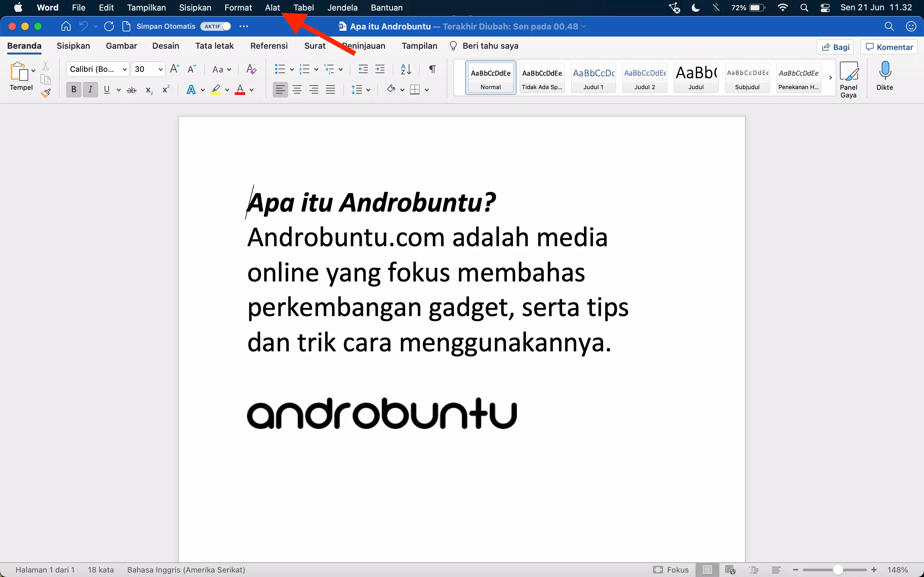Click the Peninjauan ribbon tab
924x577 pixels.
point(363,46)
